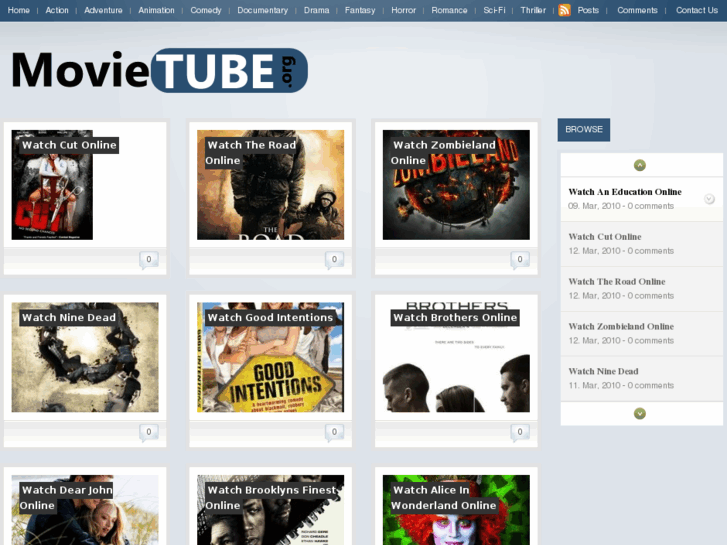This screenshot has width=727, height=545.
Task: Select the BROWSE tab button
Action: tap(584, 129)
